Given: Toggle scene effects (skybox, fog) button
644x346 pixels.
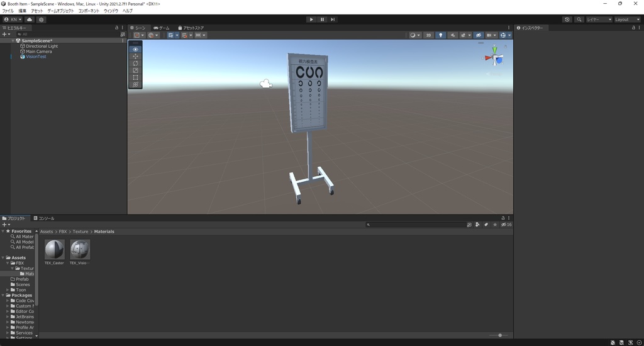Looking at the screenshot, I should pos(464,35).
